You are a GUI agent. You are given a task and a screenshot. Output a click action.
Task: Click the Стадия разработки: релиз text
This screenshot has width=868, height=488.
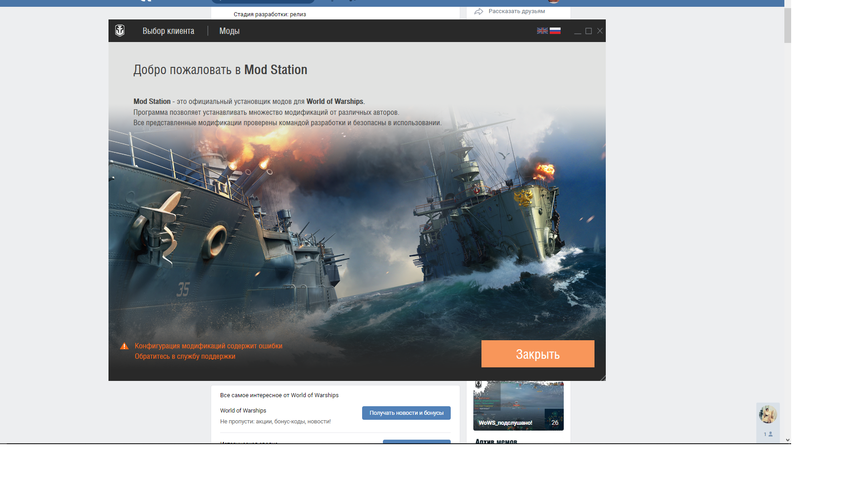click(x=270, y=14)
